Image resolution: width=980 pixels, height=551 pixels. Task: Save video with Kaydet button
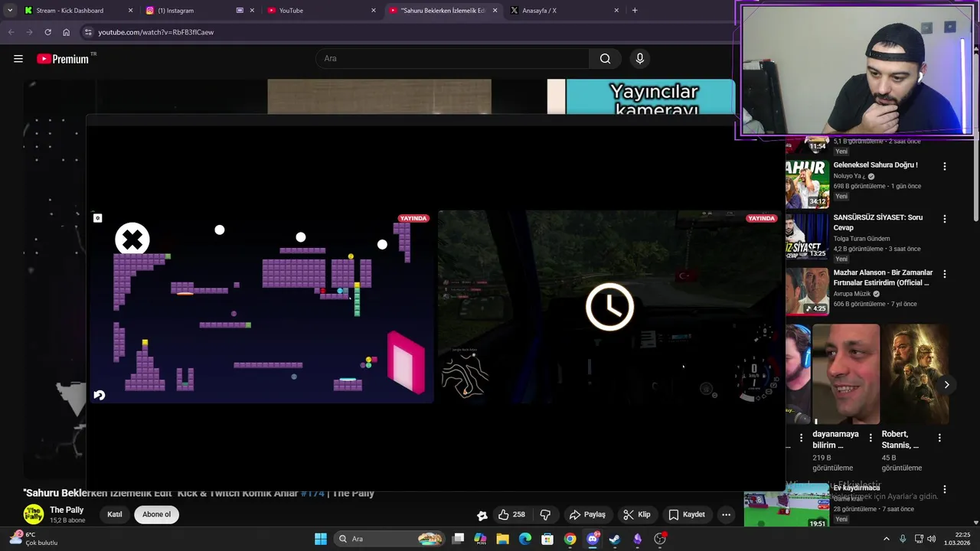coord(687,514)
